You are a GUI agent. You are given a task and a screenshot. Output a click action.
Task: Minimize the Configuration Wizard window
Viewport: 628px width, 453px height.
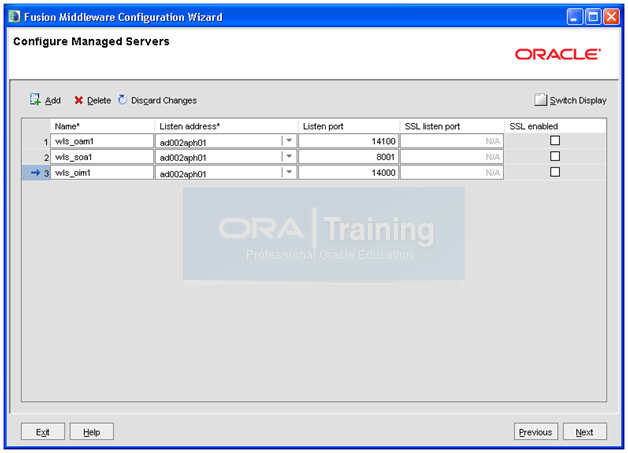[574, 17]
